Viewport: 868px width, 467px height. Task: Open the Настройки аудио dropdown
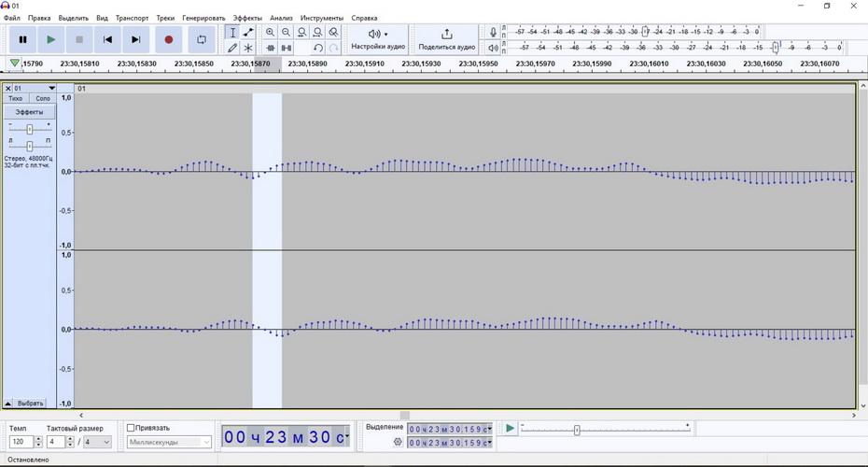378,39
